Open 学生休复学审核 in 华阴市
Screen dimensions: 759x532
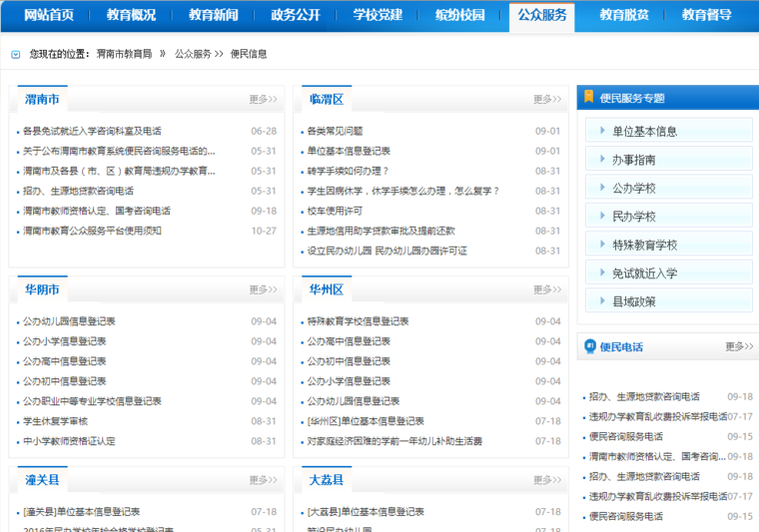point(55,421)
